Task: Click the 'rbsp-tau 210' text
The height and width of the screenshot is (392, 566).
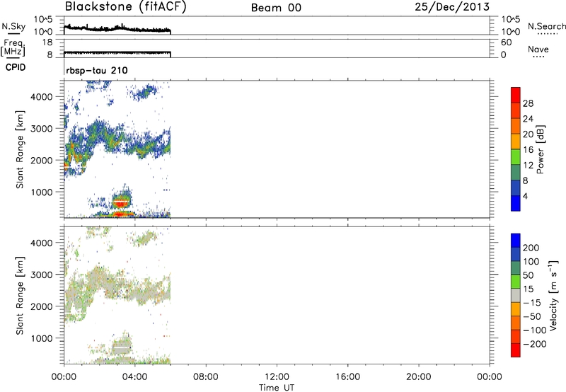Action: (x=97, y=70)
